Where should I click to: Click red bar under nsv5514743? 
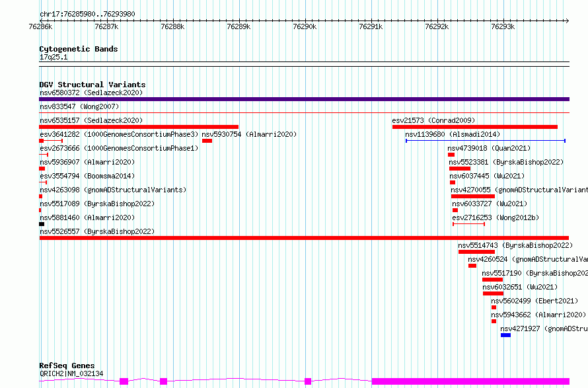coord(476,252)
